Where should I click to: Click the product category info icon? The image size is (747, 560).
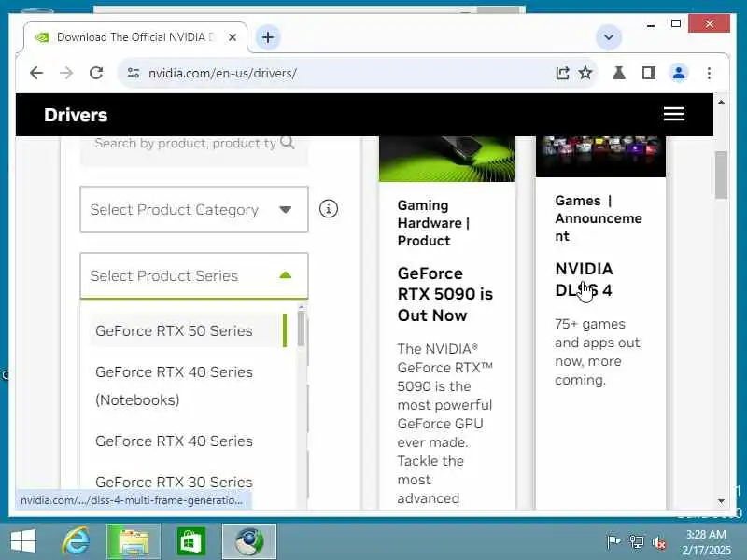[329, 208]
